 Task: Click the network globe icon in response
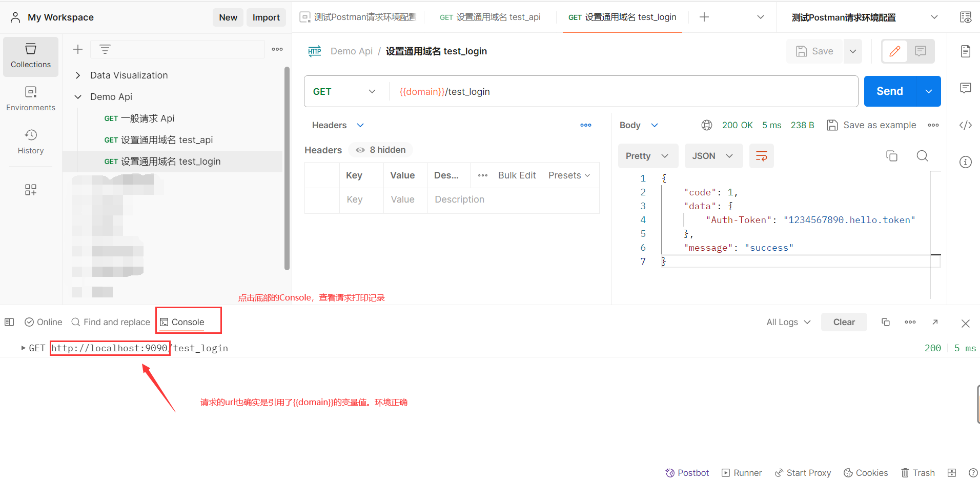pos(707,125)
